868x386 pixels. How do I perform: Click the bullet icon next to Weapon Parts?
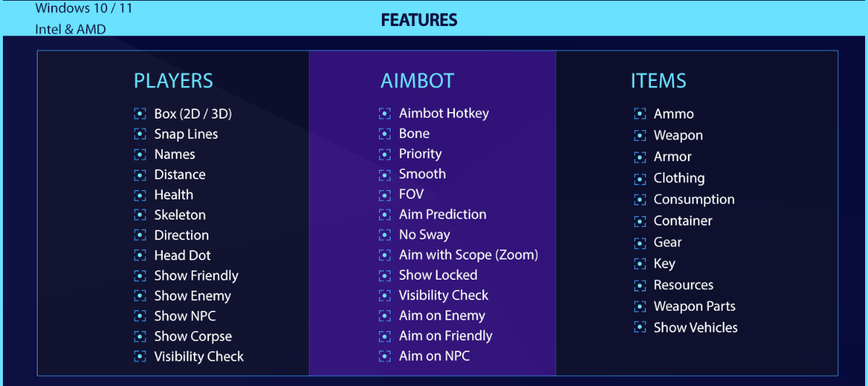click(640, 306)
